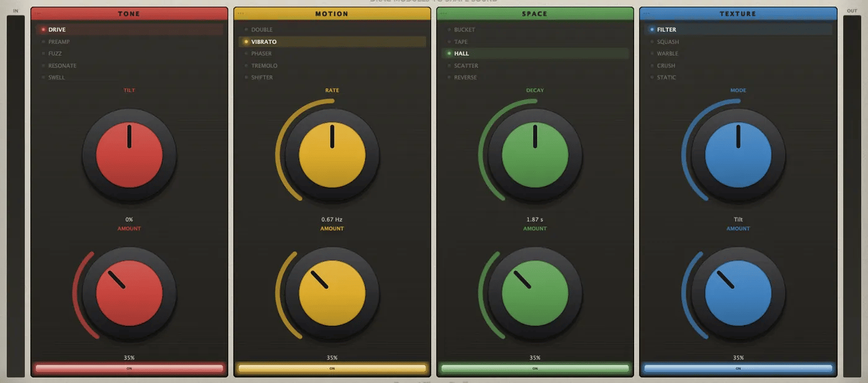Select the SHIFTER effect in Motion

click(x=332, y=77)
